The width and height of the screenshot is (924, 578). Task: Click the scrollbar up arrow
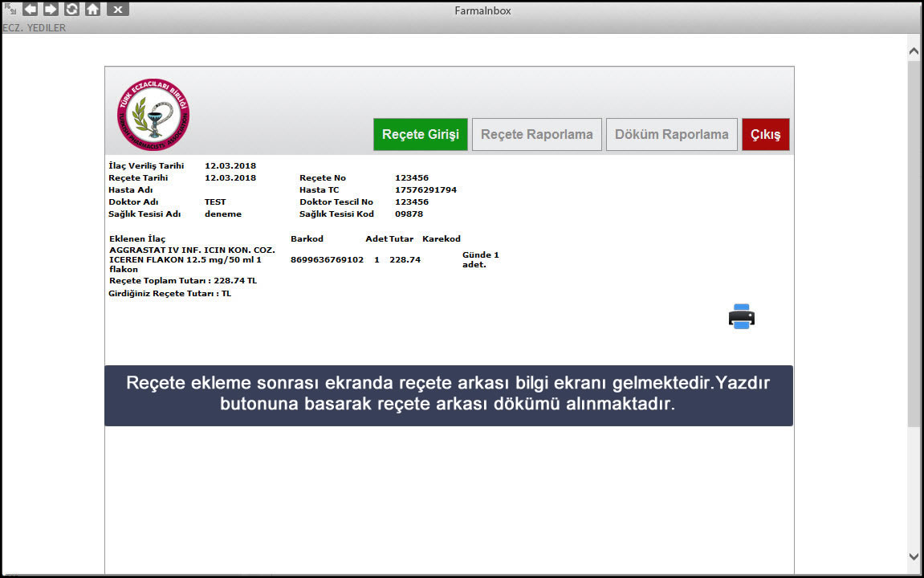coord(914,51)
